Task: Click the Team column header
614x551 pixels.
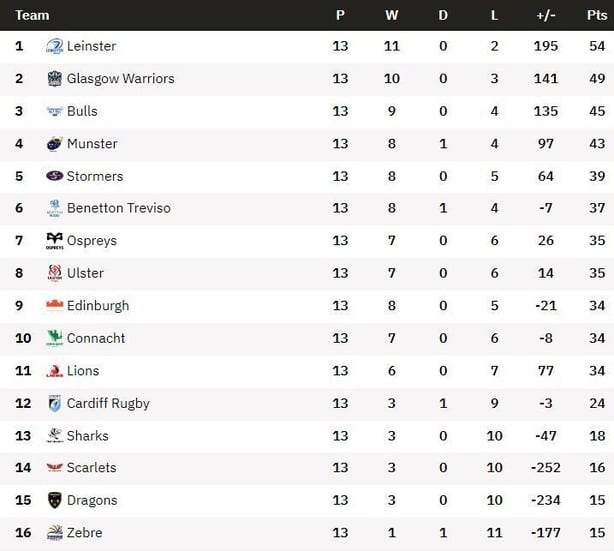Action: click(x=32, y=15)
